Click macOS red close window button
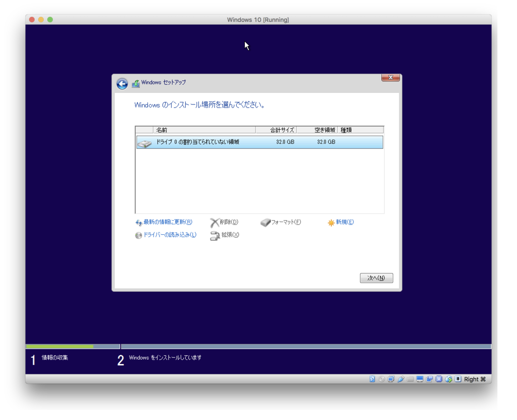This screenshot has height=420, width=517. [x=32, y=20]
